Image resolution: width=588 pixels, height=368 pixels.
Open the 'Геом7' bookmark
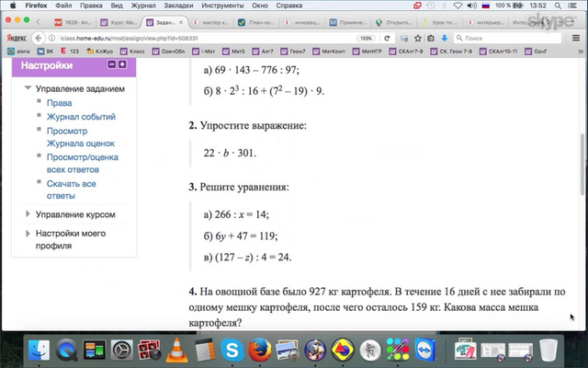click(x=293, y=52)
